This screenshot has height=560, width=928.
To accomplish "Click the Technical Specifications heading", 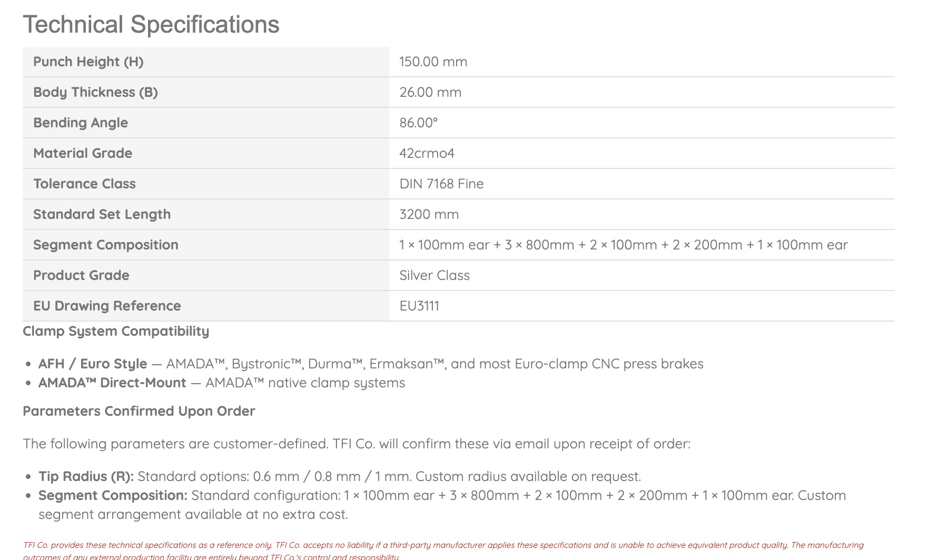I will [x=151, y=25].
